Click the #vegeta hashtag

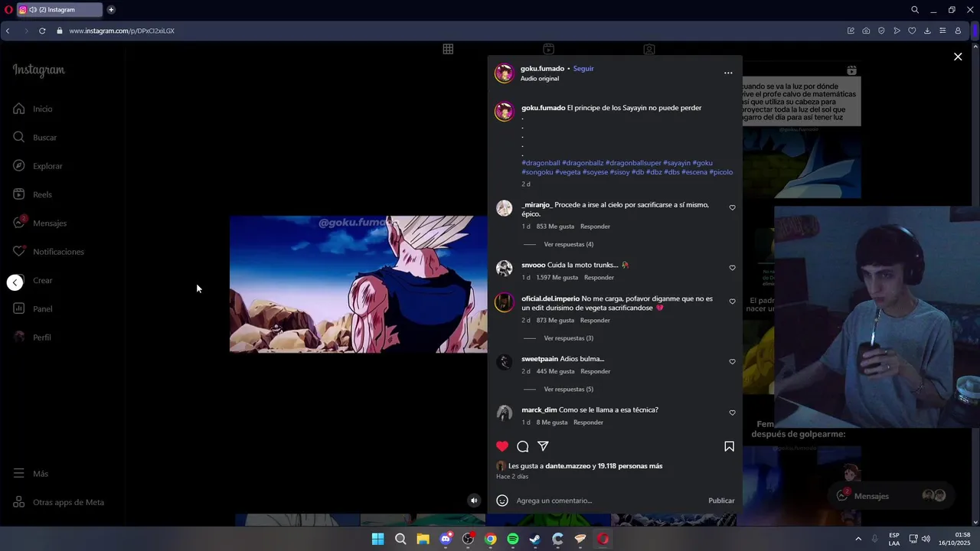(x=567, y=172)
